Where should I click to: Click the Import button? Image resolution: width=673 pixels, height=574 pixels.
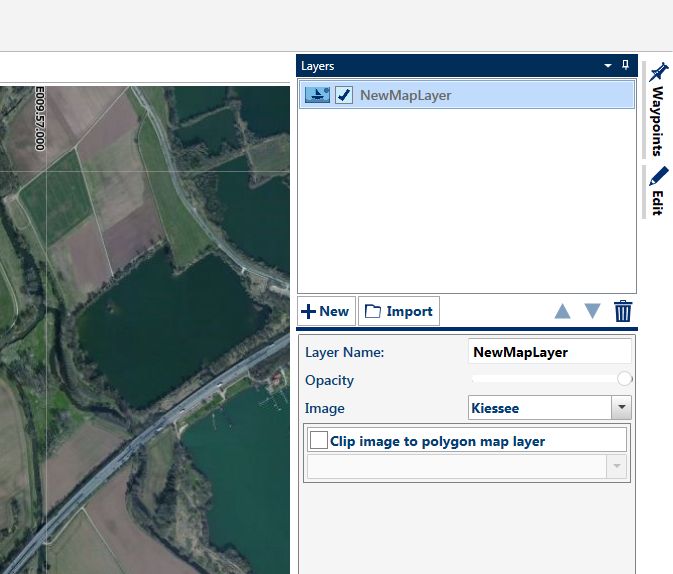(x=399, y=311)
